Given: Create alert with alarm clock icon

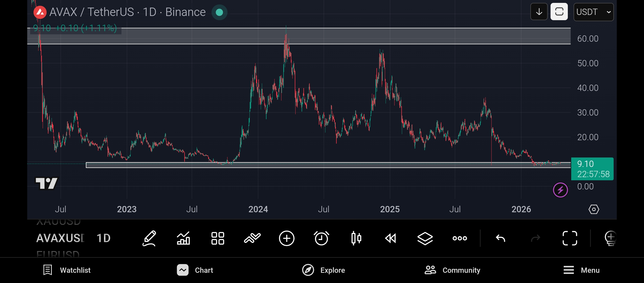Looking at the screenshot, I should (321, 238).
